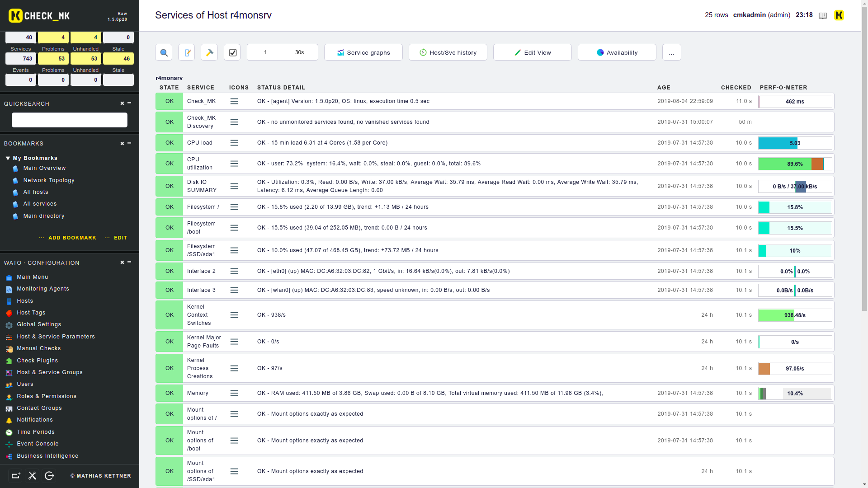This screenshot has height=488, width=868.
Task: Open Host & Service Parameters in WATO menu
Action: [x=56, y=337]
